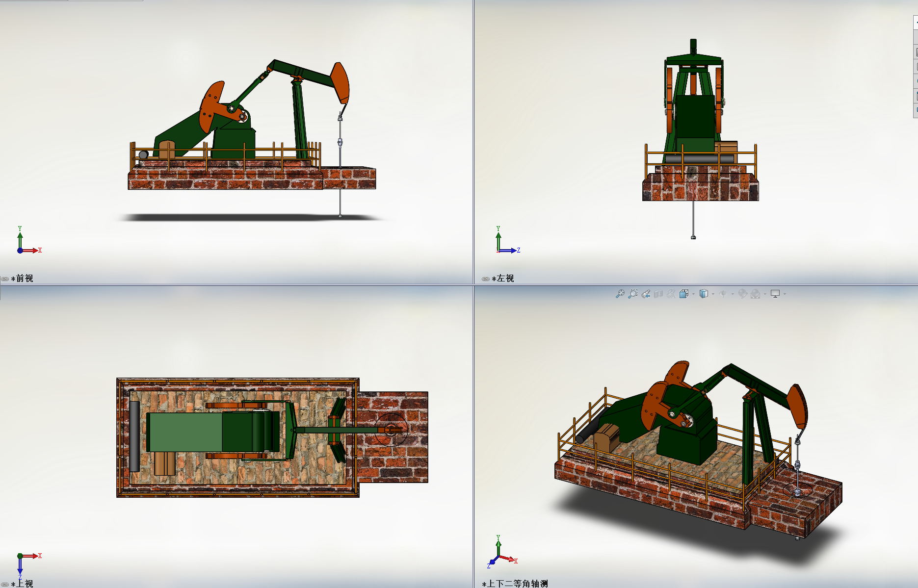Toggle the link icon beside *前视
Screen dimensions: 918x588
pyautogui.click(x=5, y=279)
